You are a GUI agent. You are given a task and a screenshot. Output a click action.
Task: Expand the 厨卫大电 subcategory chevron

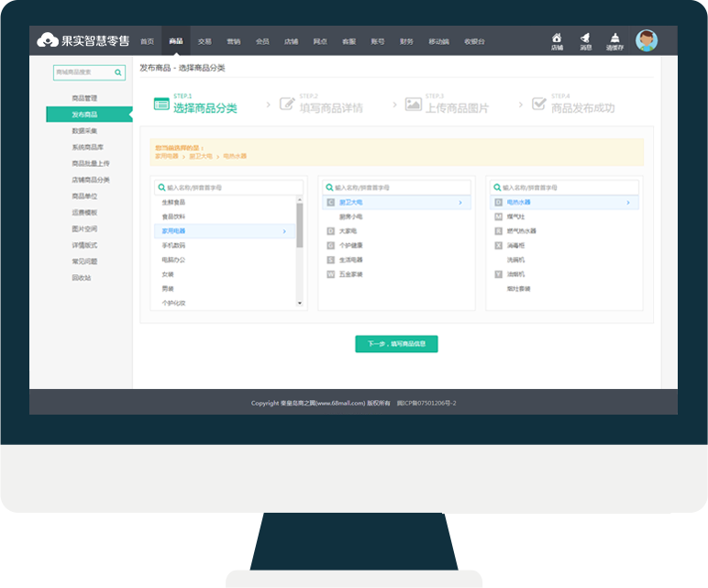tap(459, 202)
